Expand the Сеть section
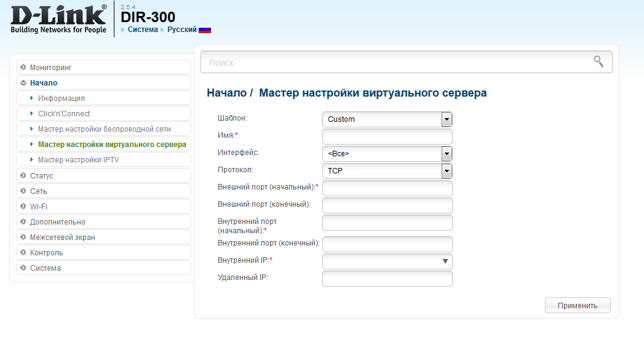The width and height of the screenshot is (644, 347). point(103,191)
